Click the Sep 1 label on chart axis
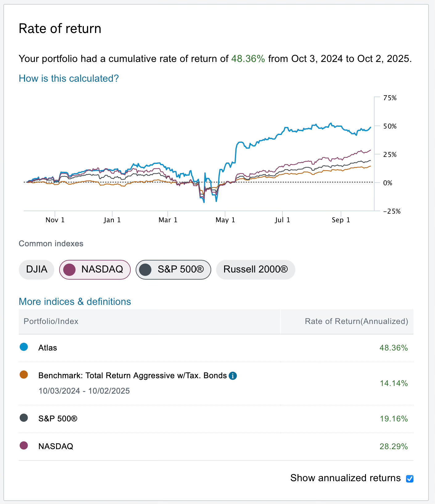The image size is (435, 504). click(x=341, y=220)
